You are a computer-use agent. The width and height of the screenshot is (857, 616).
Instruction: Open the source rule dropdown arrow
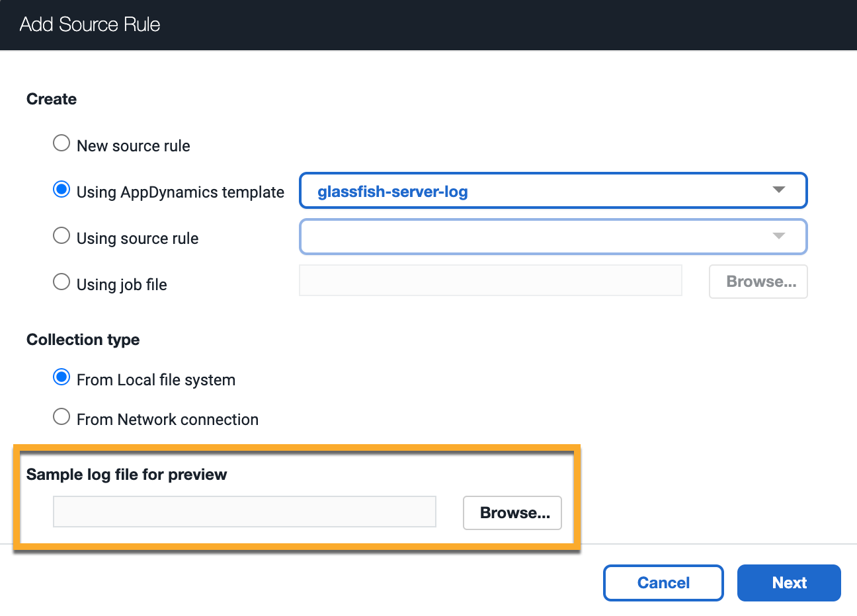click(779, 237)
